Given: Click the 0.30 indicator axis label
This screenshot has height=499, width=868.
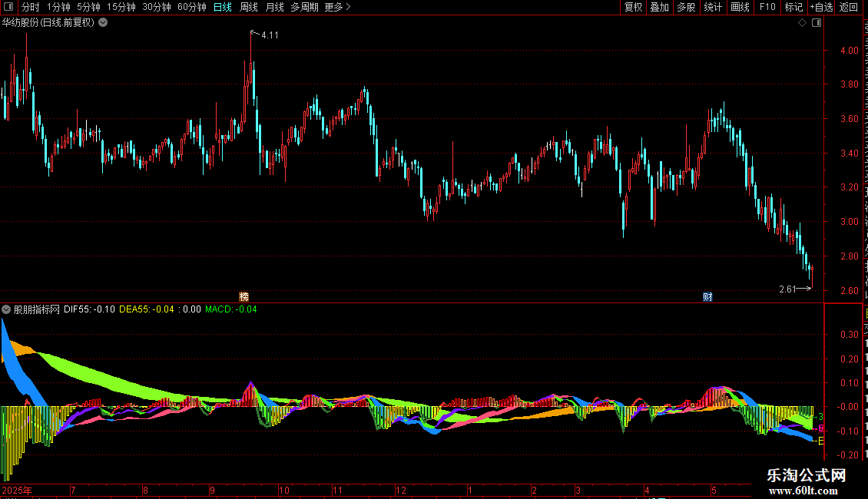Looking at the screenshot, I should click(849, 335).
